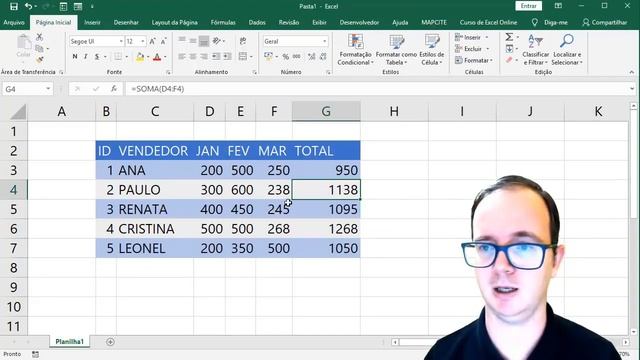
Task: Click the Clear eraser icon in Edição
Action: point(509,60)
